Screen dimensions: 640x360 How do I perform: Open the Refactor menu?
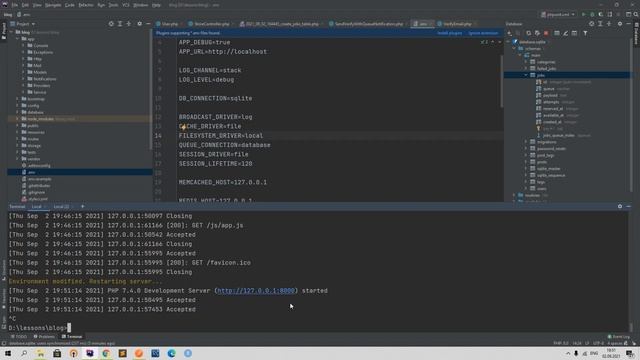[x=86, y=5]
